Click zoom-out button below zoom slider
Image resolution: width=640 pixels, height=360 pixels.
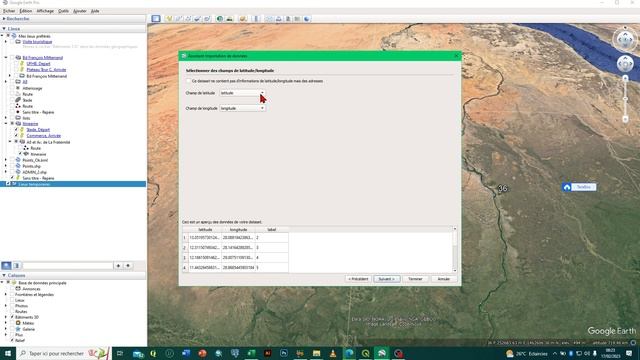tap(625, 119)
